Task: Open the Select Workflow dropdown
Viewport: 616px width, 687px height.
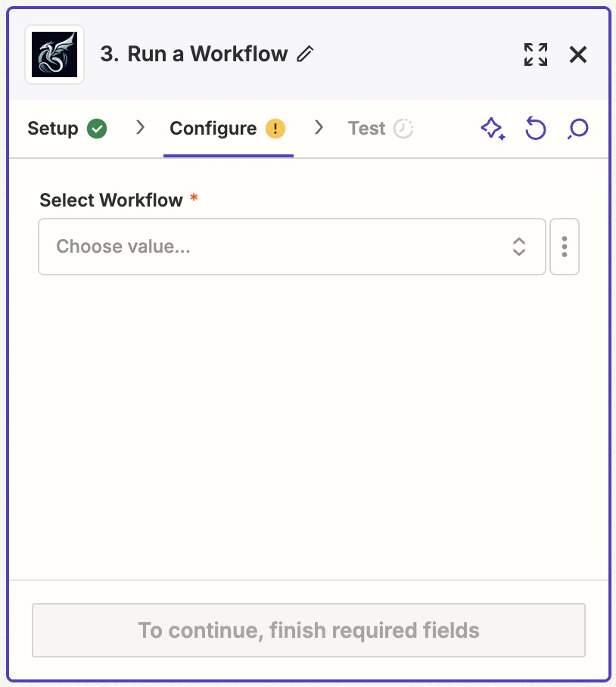Action: pyautogui.click(x=519, y=247)
